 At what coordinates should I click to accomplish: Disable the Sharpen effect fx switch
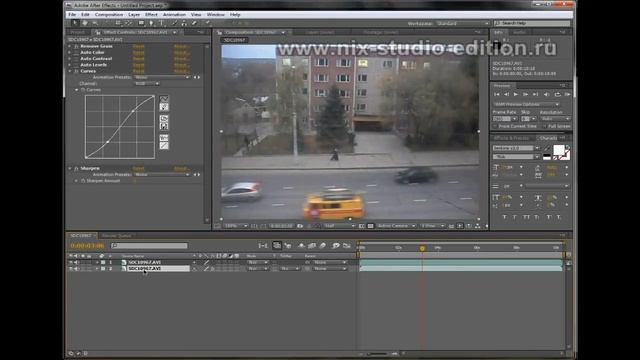(76, 168)
